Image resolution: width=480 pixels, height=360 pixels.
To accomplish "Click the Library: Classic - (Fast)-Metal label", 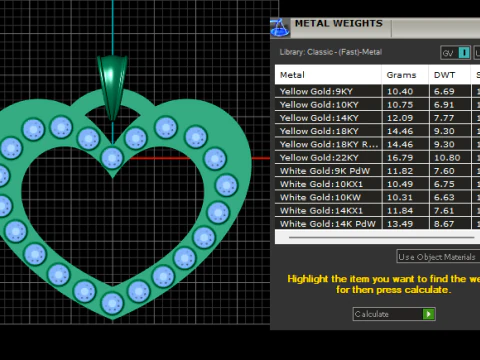I will [x=331, y=52].
